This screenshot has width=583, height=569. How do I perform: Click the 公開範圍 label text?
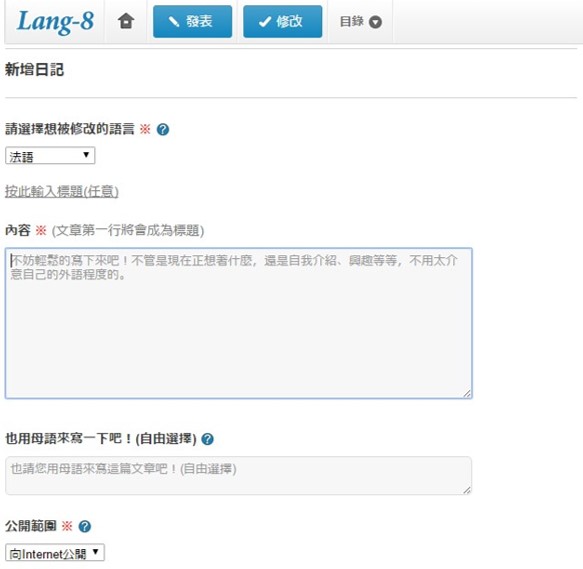point(31,526)
